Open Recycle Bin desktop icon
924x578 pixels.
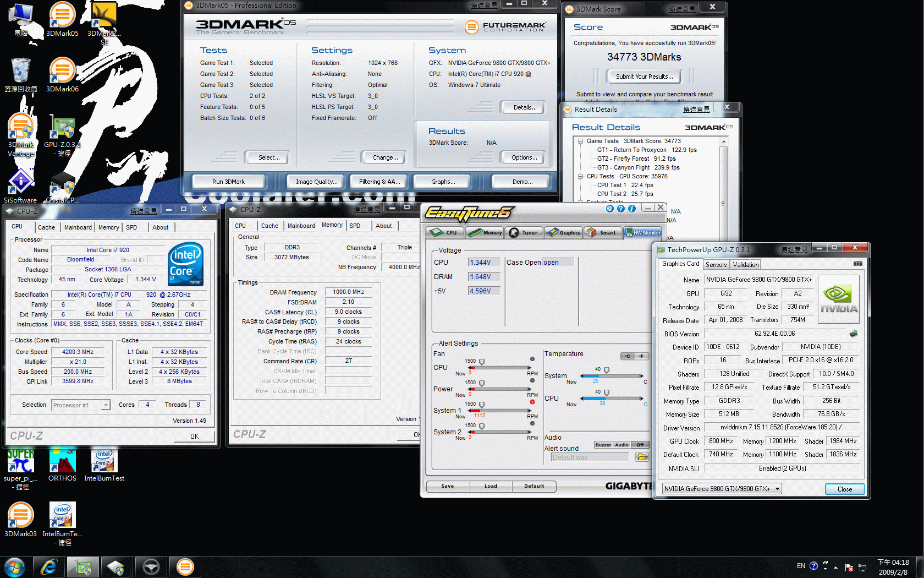[x=20, y=74]
